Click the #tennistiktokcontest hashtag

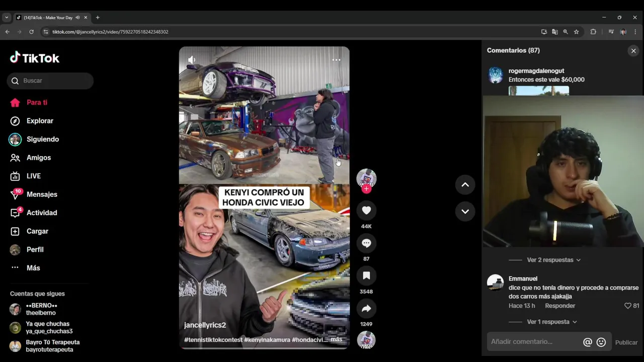213,340
